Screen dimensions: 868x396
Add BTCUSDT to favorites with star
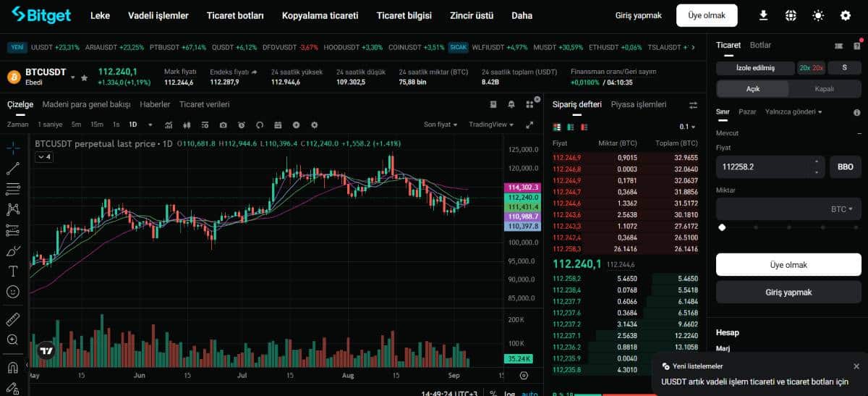click(x=84, y=77)
